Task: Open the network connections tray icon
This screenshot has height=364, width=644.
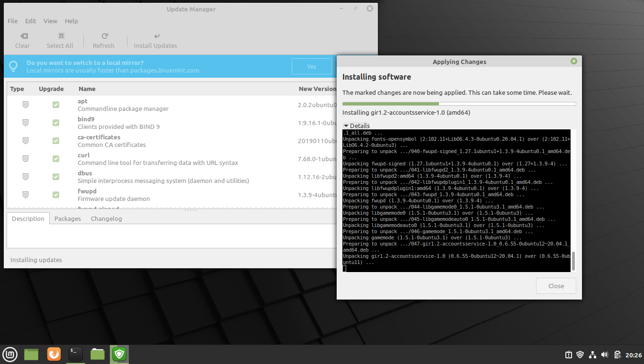Action: click(x=592, y=355)
